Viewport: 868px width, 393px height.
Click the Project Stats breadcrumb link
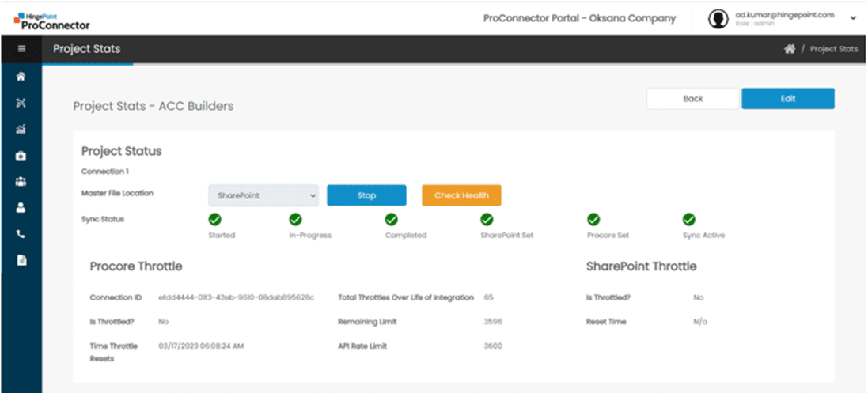(834, 49)
